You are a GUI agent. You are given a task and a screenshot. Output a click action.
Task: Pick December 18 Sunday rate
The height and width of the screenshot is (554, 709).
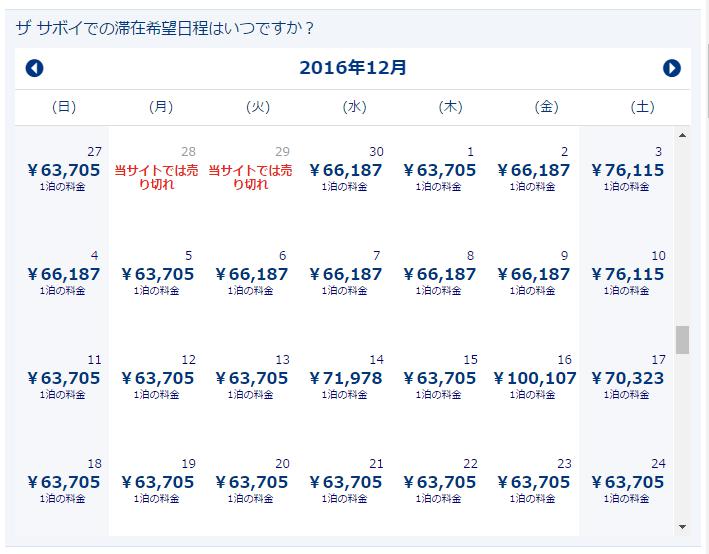coord(64,482)
